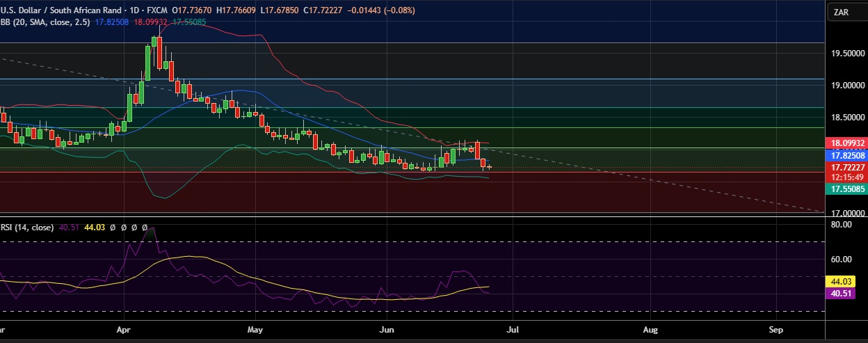Click the 60.00 RSI scale label
868x343 pixels.
(841, 260)
